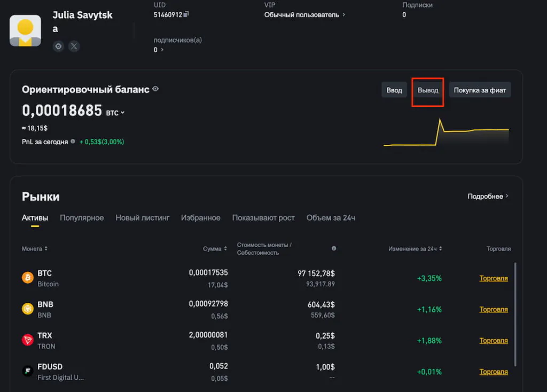Sort by Сумма column arrows

point(225,249)
